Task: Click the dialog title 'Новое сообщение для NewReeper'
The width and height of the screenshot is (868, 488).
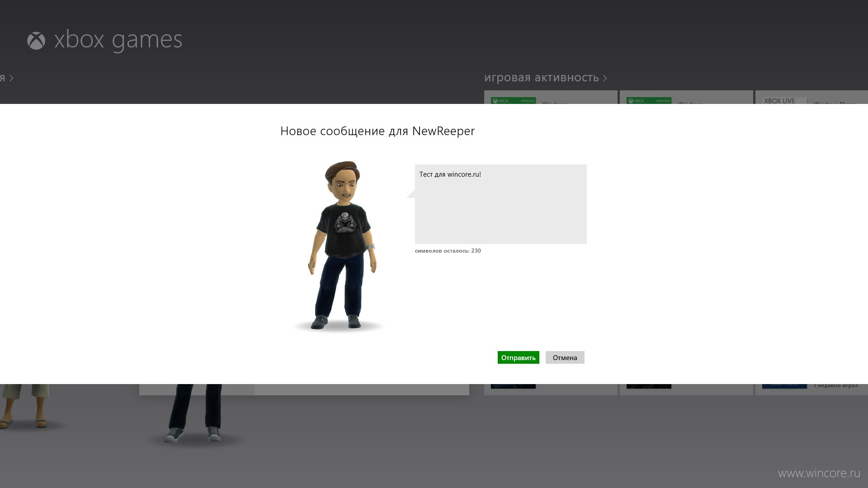Action: point(377,131)
